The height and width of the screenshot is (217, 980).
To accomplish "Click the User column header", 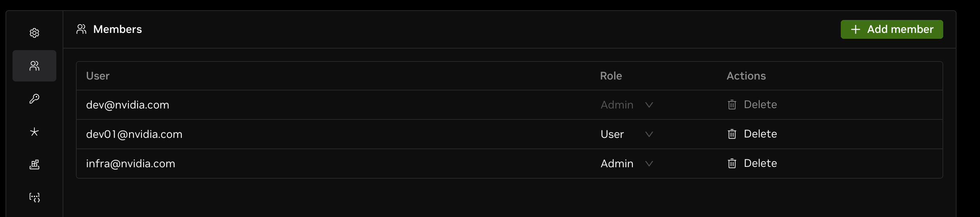I will tap(98, 76).
